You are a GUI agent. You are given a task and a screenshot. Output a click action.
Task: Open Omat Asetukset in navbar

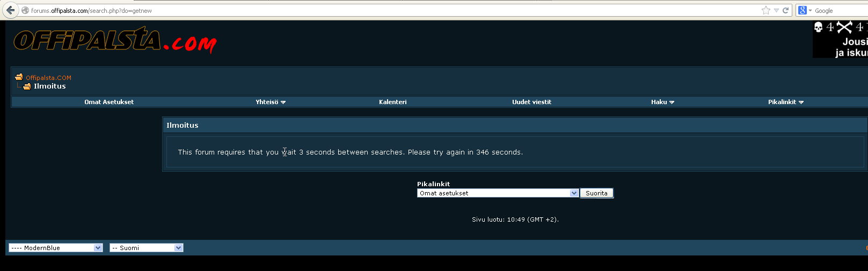coord(109,102)
